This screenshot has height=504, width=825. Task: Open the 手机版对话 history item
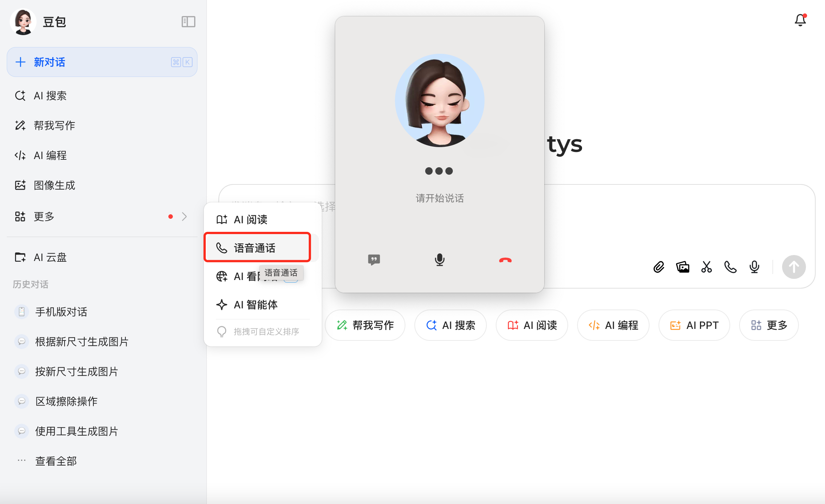coord(102,312)
